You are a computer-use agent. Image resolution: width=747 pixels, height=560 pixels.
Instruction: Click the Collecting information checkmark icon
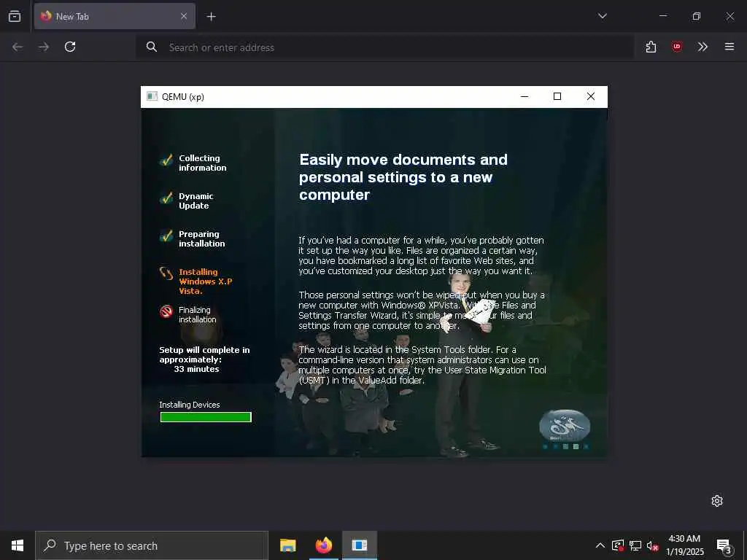[x=166, y=160]
